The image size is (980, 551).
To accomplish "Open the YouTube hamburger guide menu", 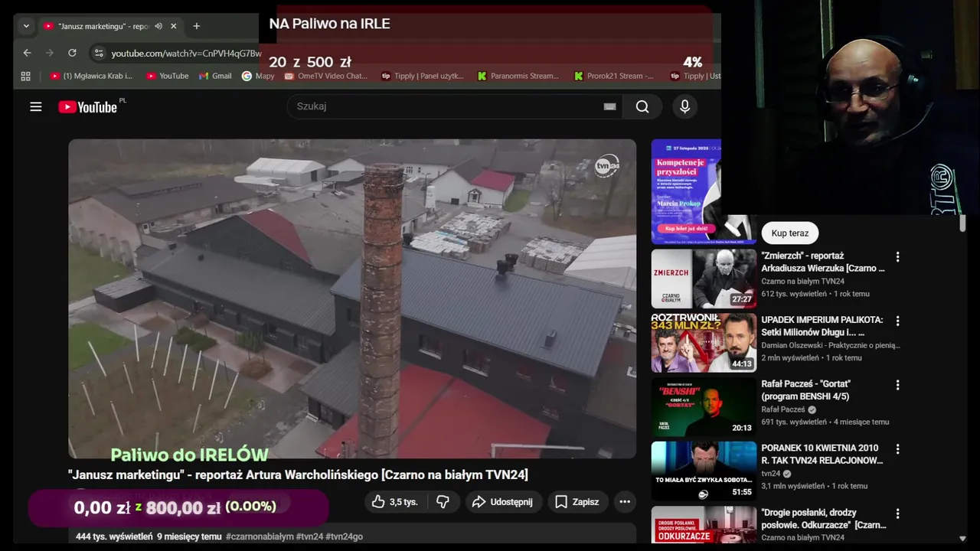I will point(36,106).
